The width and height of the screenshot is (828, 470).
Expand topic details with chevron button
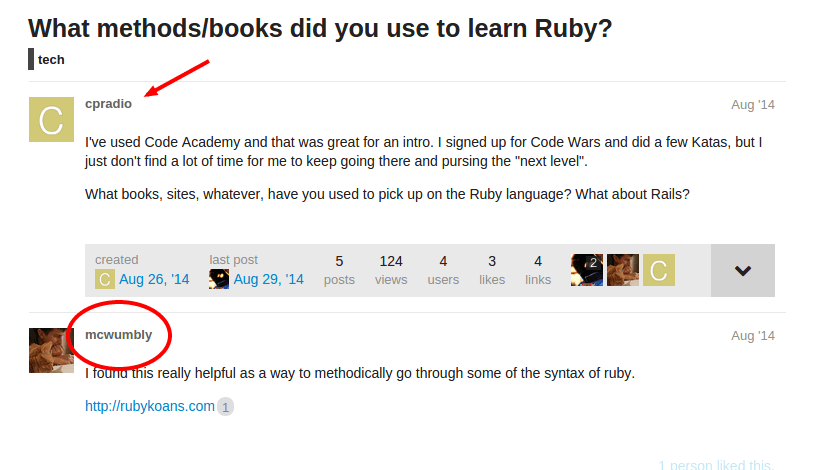(742, 270)
